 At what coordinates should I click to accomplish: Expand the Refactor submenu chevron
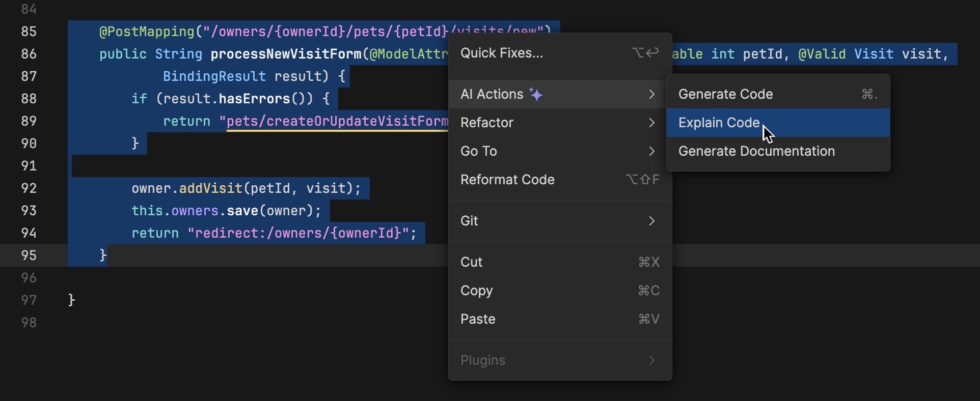[651, 123]
